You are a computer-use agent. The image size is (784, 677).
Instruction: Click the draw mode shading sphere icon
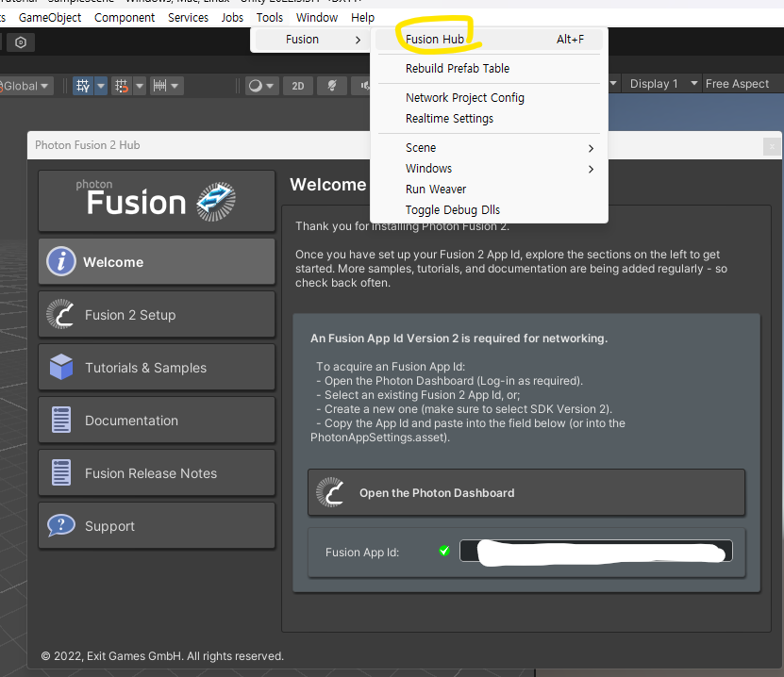tap(256, 86)
